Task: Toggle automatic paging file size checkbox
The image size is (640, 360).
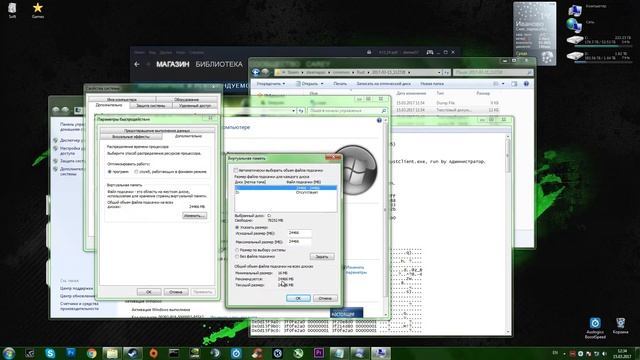Action: click(236, 170)
